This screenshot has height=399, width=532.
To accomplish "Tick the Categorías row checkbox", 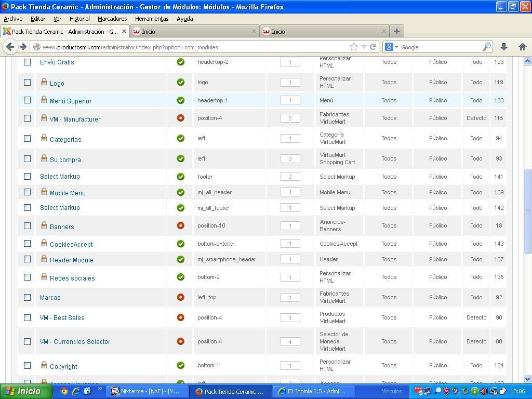I will coord(27,138).
